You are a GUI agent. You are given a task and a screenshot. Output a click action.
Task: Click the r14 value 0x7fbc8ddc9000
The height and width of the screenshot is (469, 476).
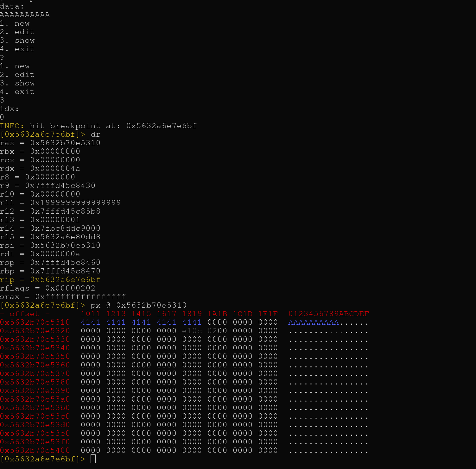65,228
